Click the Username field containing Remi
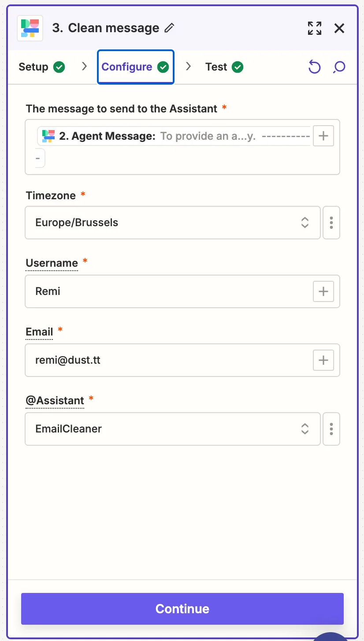364x641 pixels. tap(182, 291)
